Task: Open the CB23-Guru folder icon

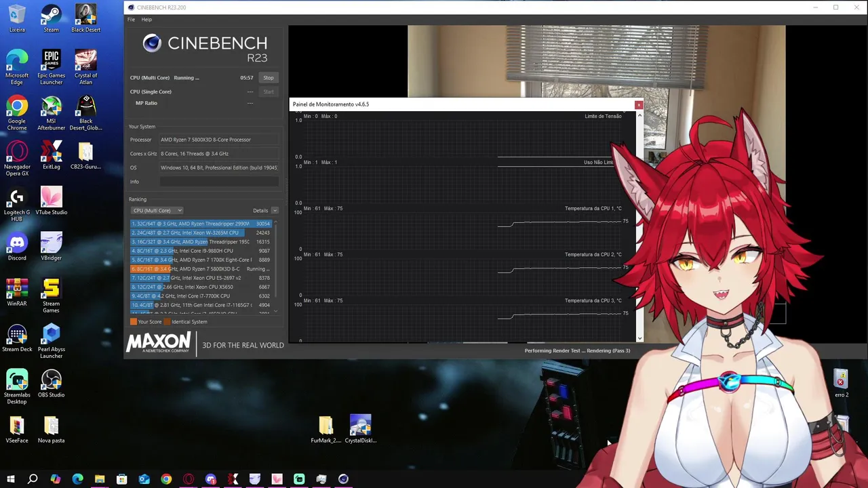Action: [85, 155]
